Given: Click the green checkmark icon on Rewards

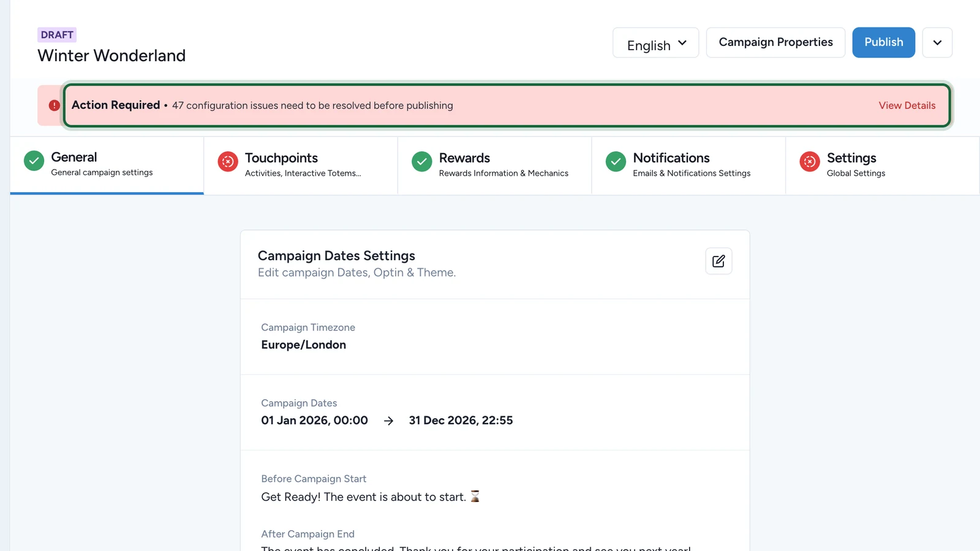Looking at the screenshot, I should pyautogui.click(x=422, y=162).
